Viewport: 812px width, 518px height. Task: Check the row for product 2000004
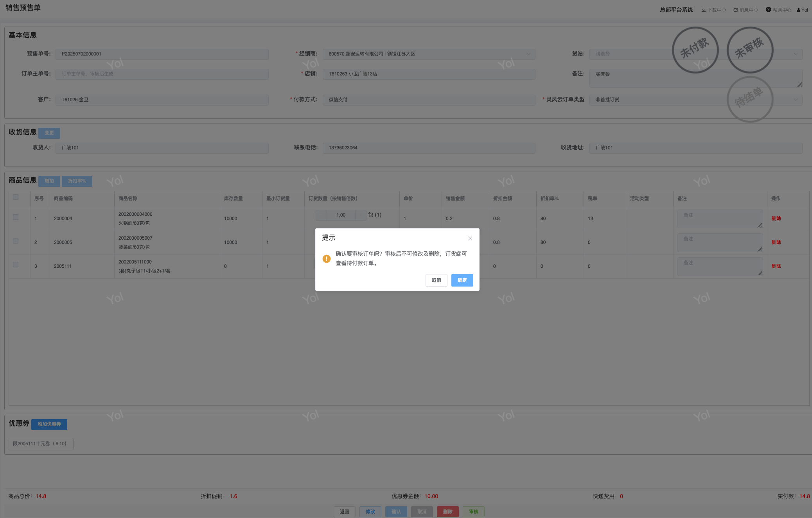[16, 217]
